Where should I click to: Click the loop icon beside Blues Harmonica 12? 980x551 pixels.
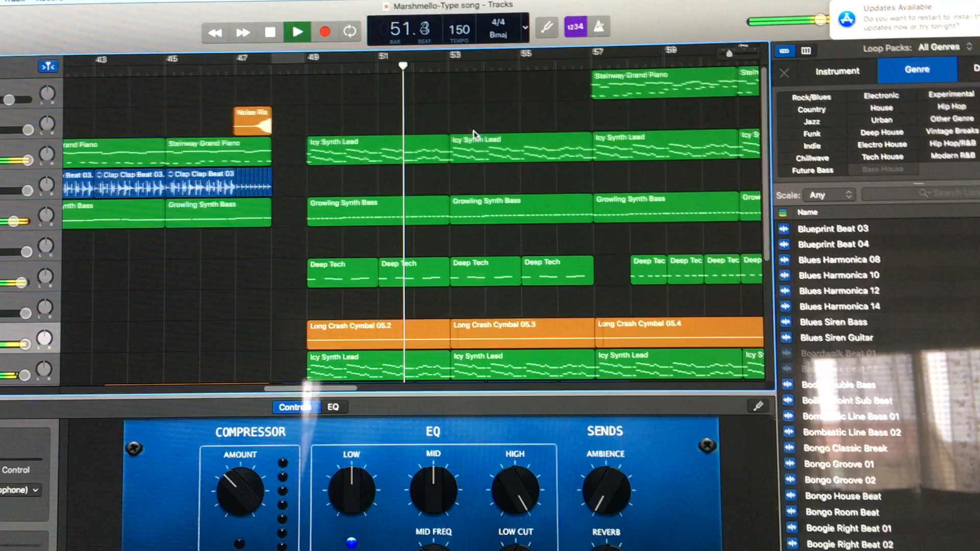tap(785, 291)
